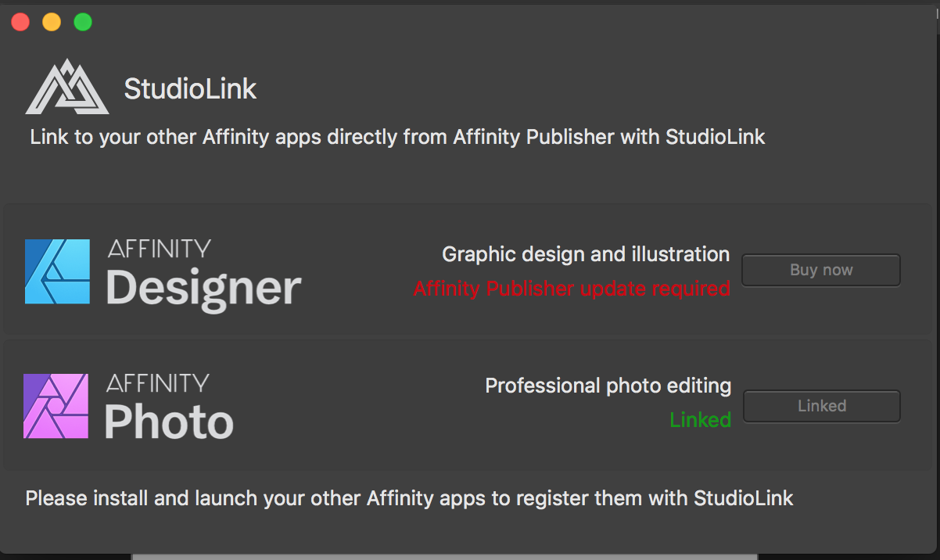The width and height of the screenshot is (940, 560).
Task: Click 'Graphic design and illustration' description
Action: tap(586, 254)
